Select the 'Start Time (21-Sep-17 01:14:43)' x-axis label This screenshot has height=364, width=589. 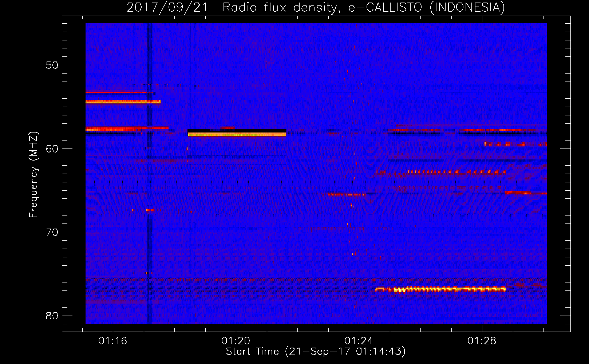316,352
